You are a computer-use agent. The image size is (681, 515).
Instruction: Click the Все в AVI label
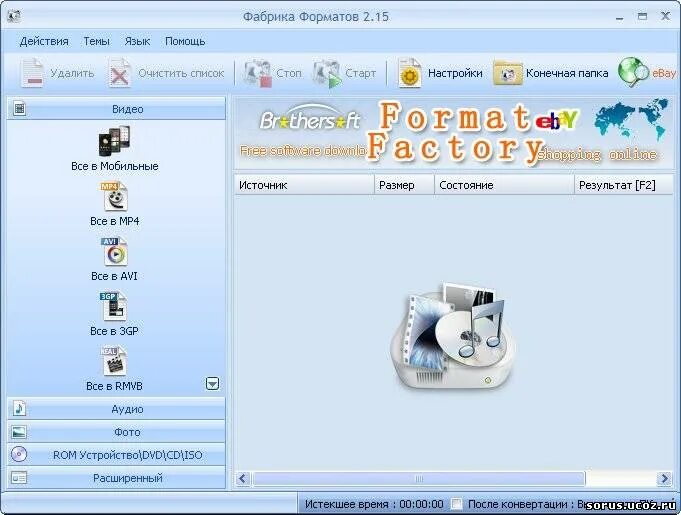114,276
